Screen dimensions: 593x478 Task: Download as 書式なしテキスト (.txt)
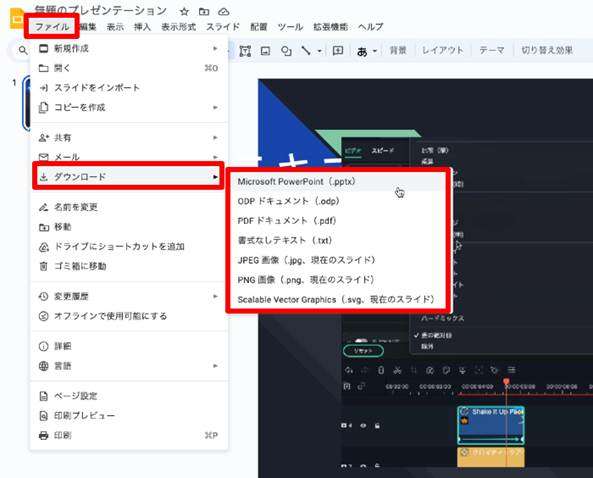338,241
